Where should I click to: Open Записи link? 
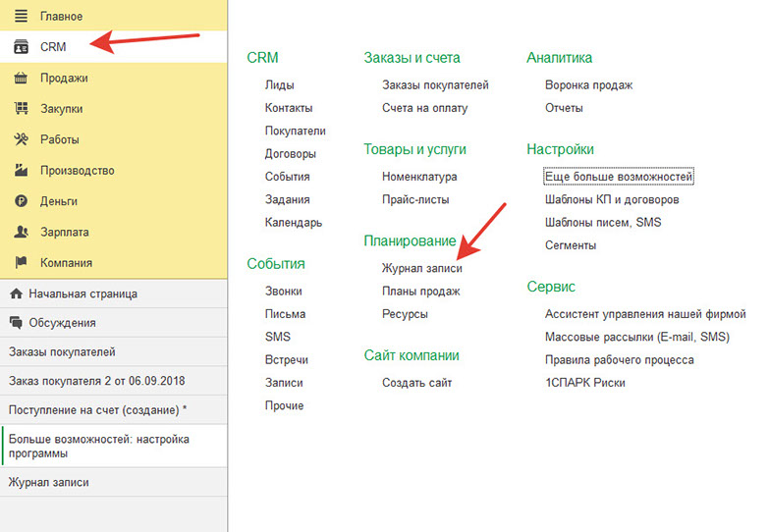click(x=284, y=383)
